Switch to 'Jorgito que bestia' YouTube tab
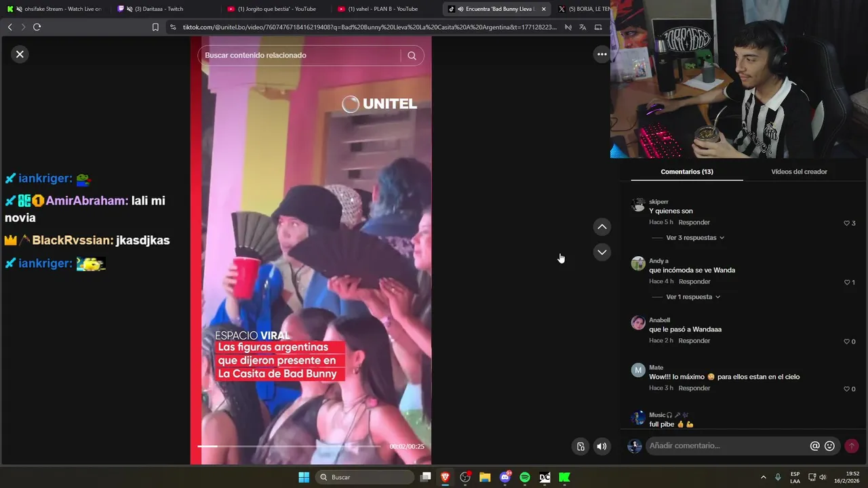 click(x=277, y=9)
